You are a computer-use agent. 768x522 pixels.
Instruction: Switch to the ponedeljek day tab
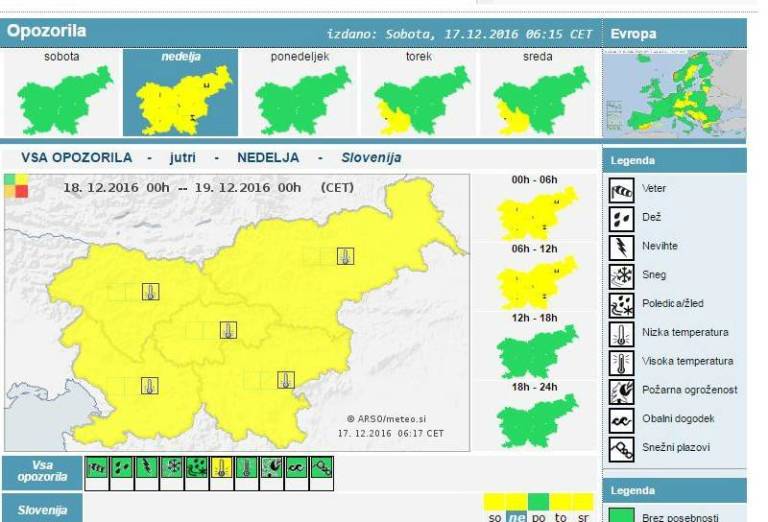click(300, 93)
